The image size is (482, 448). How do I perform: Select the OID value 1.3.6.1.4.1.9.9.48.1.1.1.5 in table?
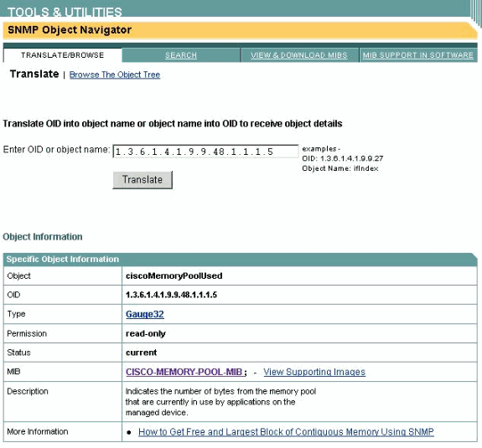coord(171,295)
